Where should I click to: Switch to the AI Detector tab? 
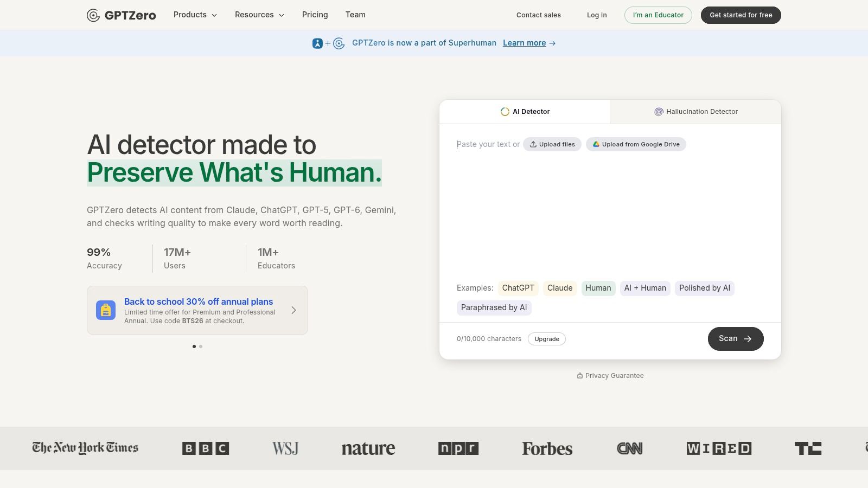coord(525,112)
